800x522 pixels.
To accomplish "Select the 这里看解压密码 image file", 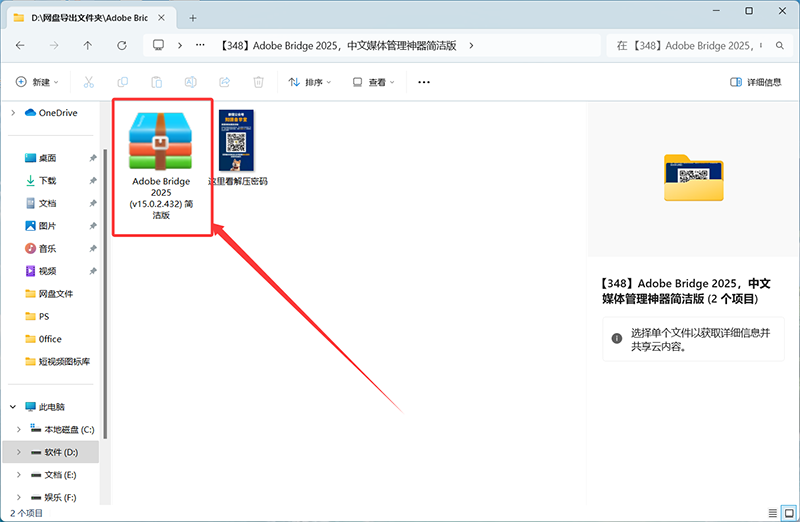I will tap(237, 147).
